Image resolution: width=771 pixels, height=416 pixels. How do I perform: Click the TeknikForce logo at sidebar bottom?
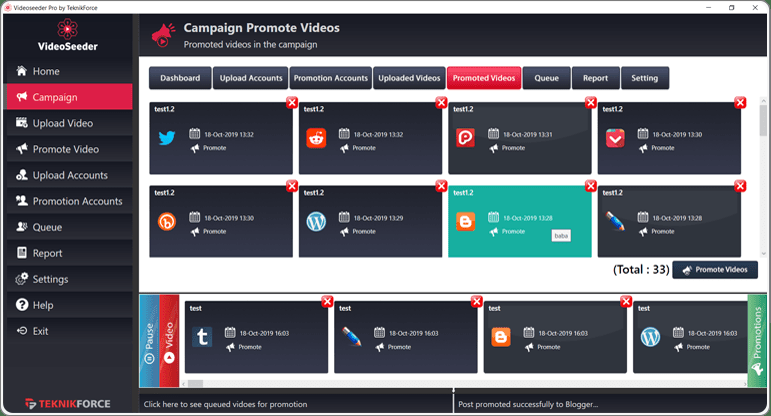pos(67,404)
